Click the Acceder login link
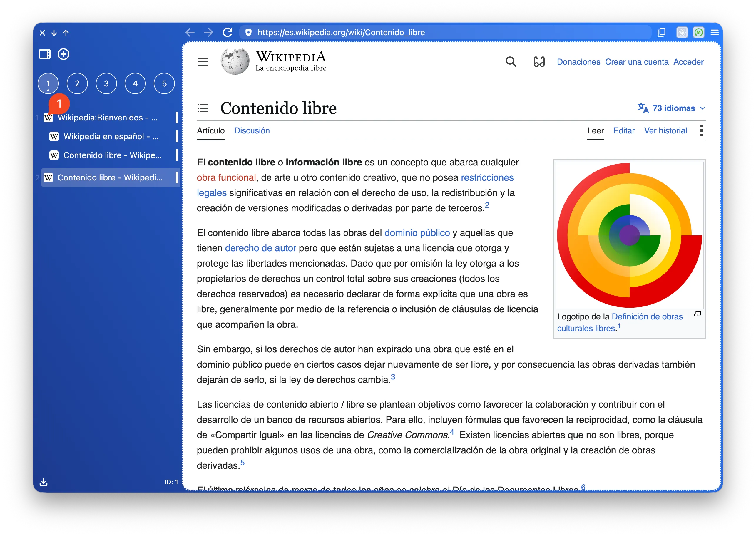Viewport: 756px width, 536px height. coord(688,62)
